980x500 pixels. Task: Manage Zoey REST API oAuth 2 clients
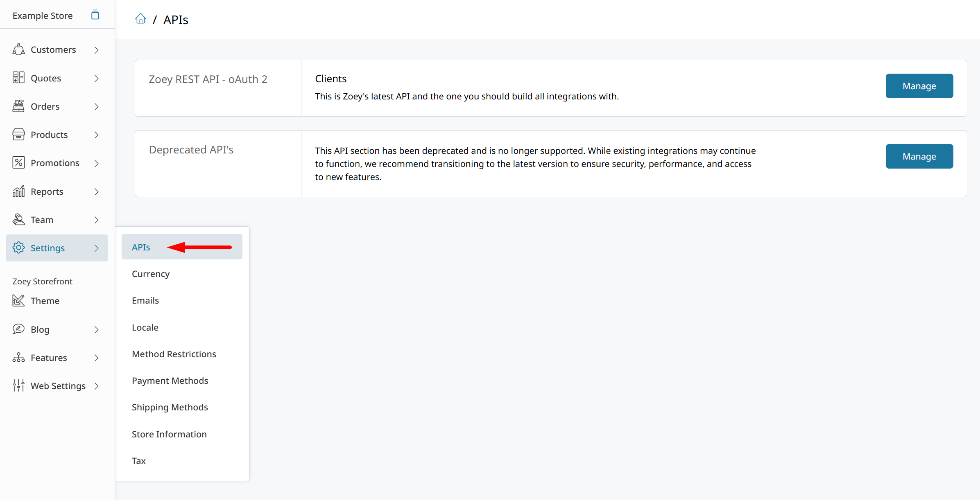point(919,86)
